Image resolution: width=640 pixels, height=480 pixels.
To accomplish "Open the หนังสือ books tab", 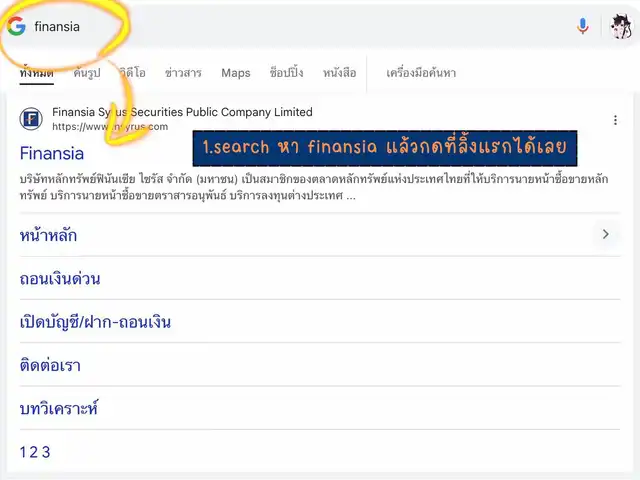I will point(340,73).
